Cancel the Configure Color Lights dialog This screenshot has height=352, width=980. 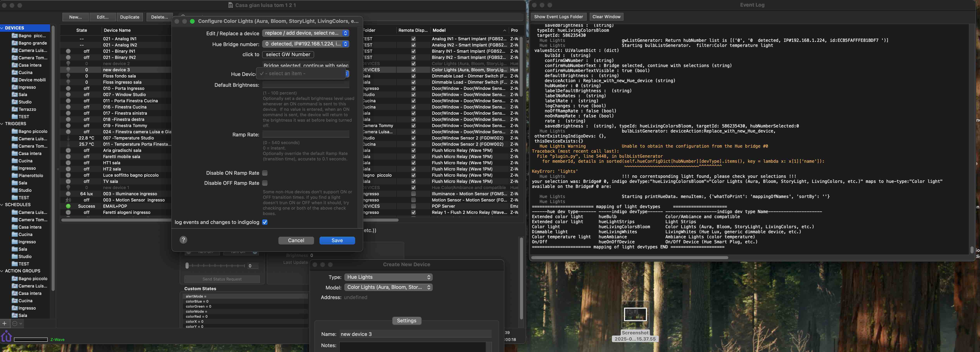coord(296,241)
